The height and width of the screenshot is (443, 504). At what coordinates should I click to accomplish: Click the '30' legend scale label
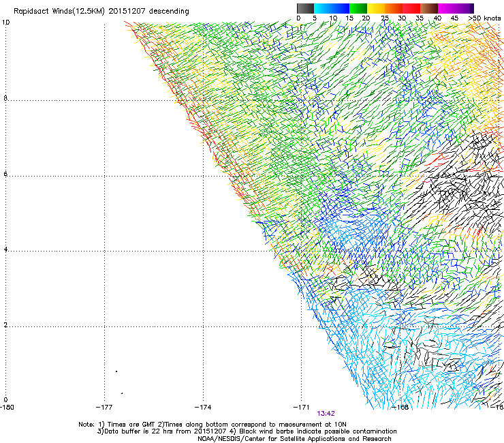pyautogui.click(x=402, y=18)
